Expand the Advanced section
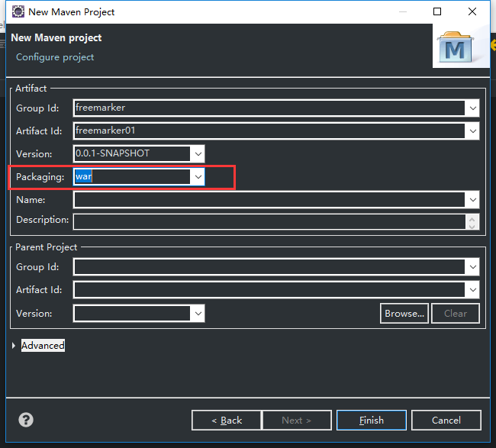The height and width of the screenshot is (448, 496). point(13,346)
